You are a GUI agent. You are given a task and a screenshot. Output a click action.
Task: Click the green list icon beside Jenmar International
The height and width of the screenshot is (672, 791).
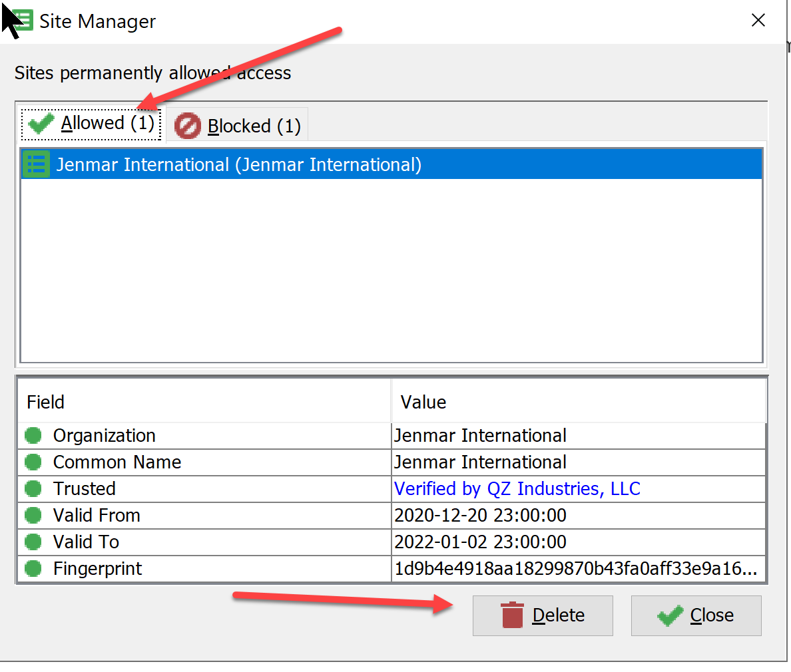click(x=36, y=164)
